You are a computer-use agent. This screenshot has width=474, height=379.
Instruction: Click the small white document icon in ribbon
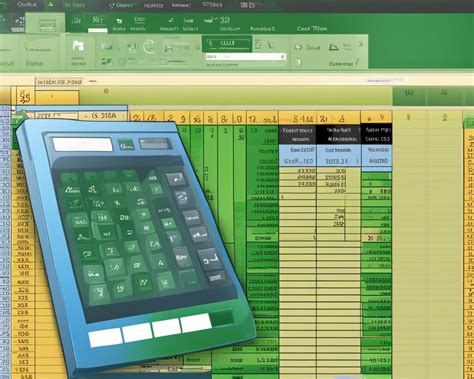(298, 62)
